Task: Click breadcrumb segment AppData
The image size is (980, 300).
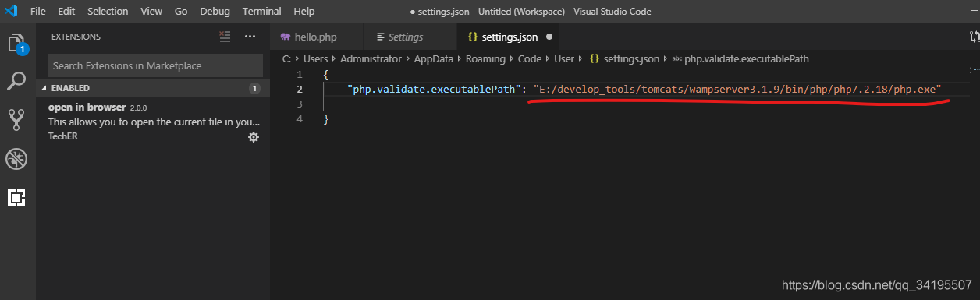Action: pyautogui.click(x=434, y=58)
